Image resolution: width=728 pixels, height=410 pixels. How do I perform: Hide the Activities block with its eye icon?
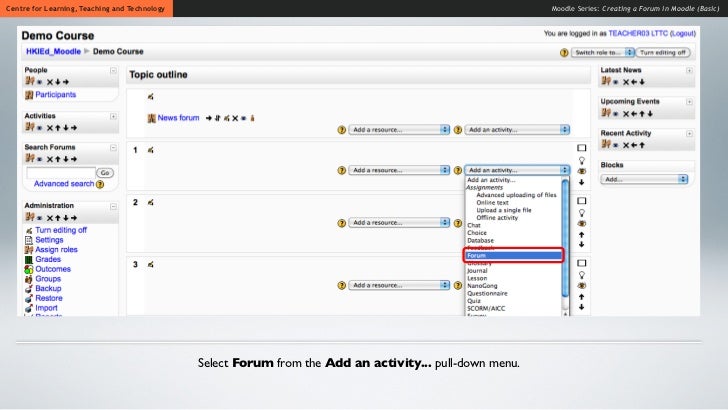[x=40, y=129]
